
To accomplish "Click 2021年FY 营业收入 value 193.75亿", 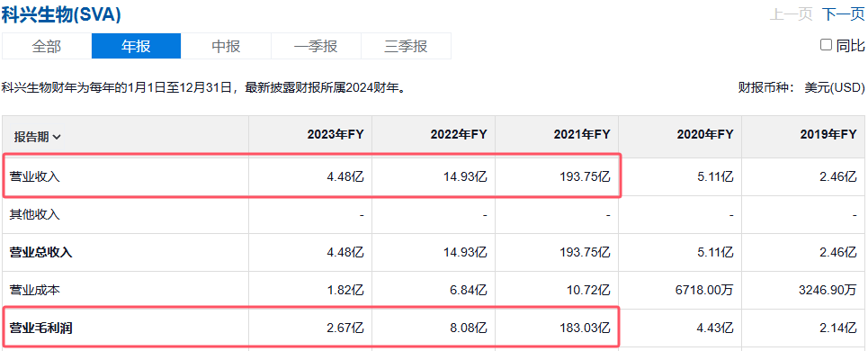I will [x=585, y=177].
